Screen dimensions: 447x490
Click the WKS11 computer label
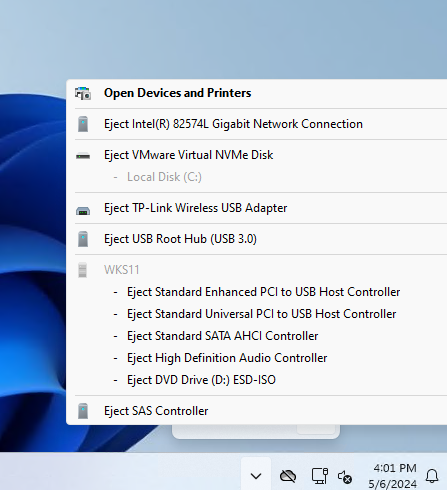pos(122,270)
